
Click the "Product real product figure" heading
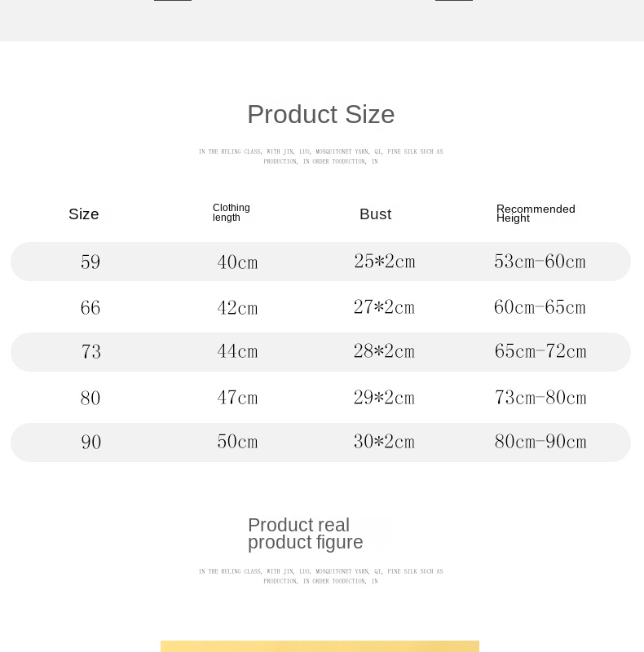coord(306,534)
